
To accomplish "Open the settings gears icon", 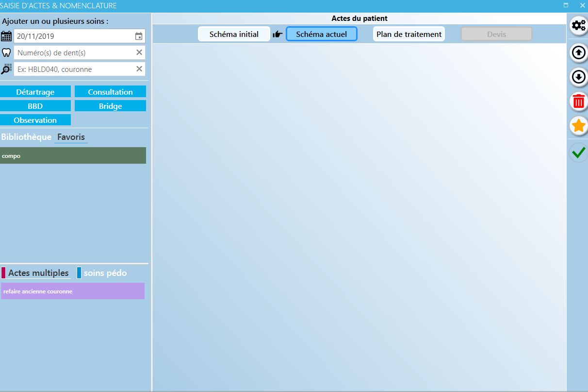I will tap(578, 26).
